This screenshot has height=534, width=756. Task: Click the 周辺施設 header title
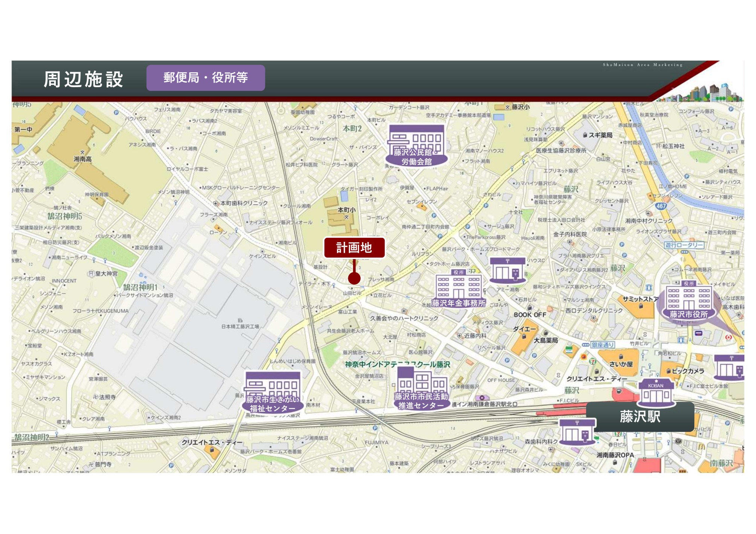pyautogui.click(x=83, y=79)
